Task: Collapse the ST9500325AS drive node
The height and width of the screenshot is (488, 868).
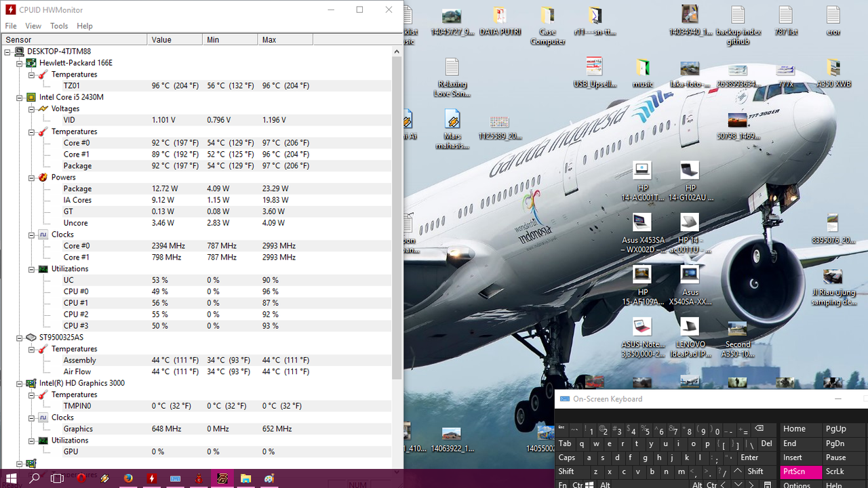Action: pyautogui.click(x=20, y=338)
